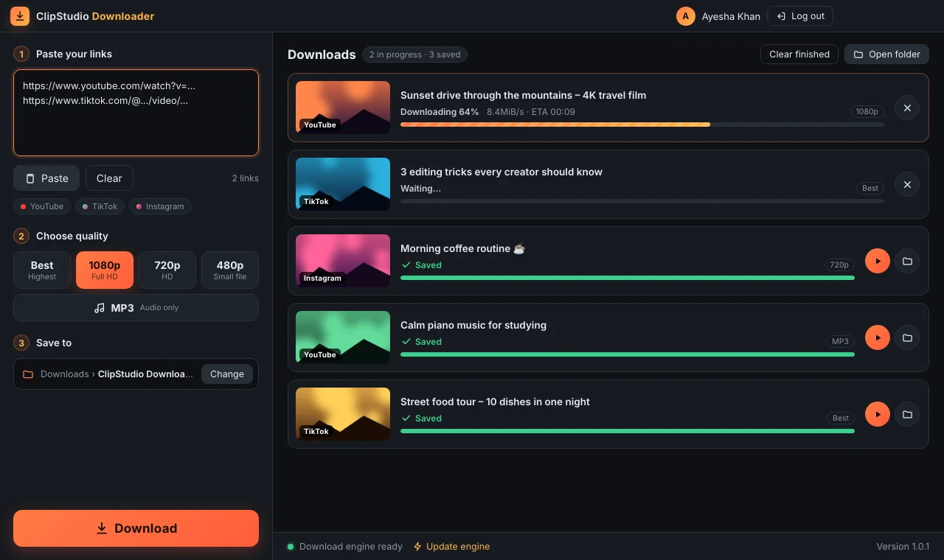Start the Download

click(x=136, y=528)
